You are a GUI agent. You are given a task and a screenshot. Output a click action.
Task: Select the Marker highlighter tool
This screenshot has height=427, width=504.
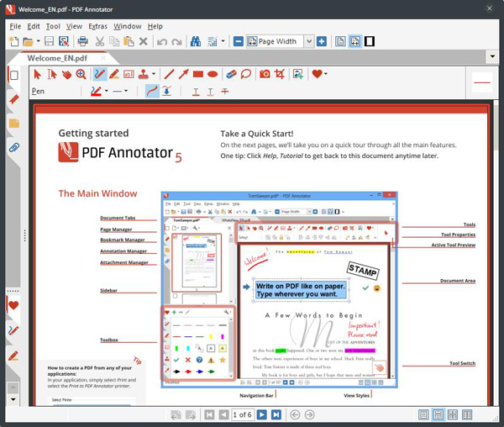(x=114, y=74)
